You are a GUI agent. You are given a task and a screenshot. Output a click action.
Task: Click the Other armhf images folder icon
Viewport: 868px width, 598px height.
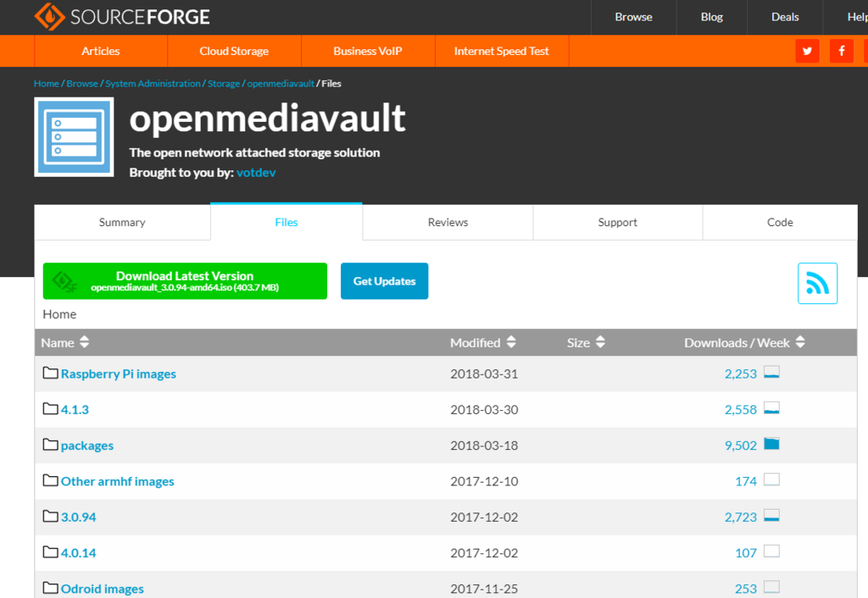[x=50, y=480]
